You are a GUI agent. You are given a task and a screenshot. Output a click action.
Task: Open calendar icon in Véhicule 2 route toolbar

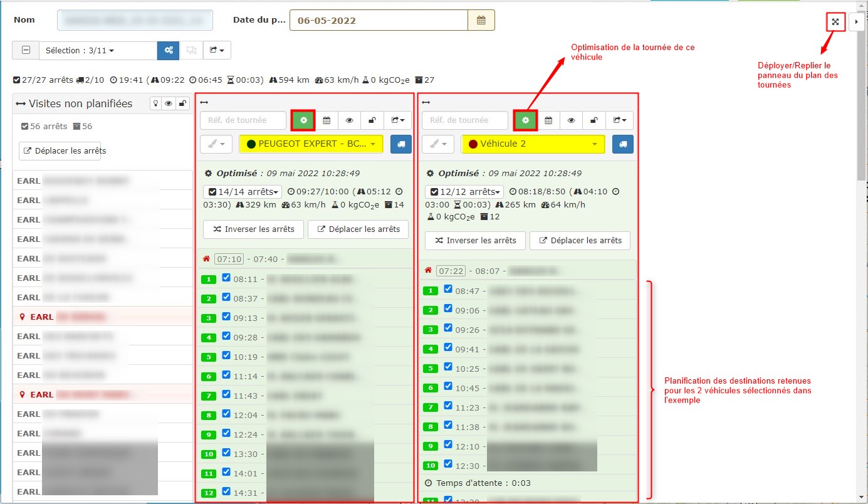point(548,120)
